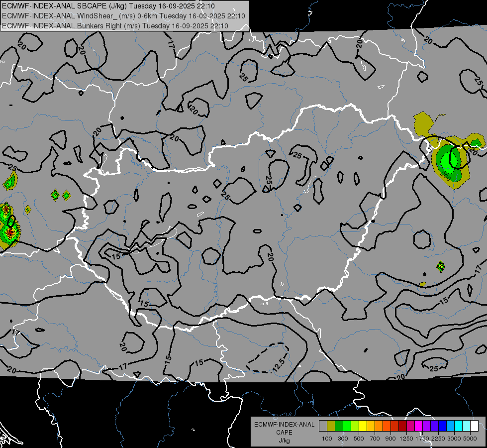Screen dimensions: 487x448
Task: Click the red swatch starting at 900
Action: [x=395, y=426]
